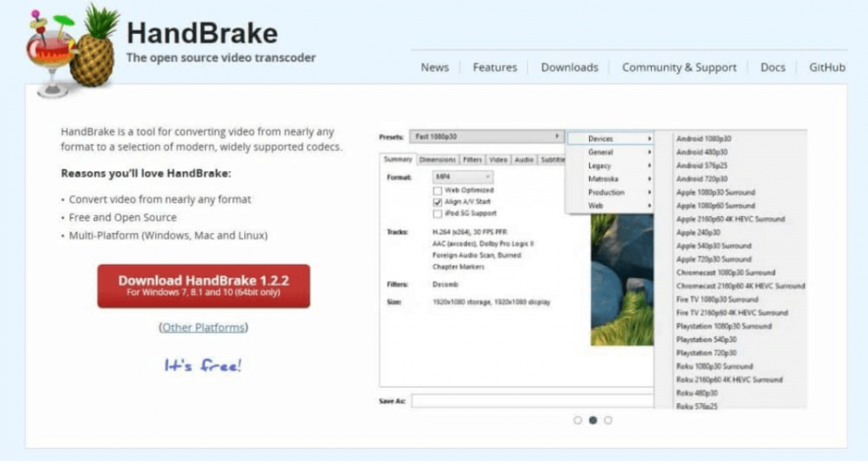Click the HandBrake pineapple cocktail logo
Screen dimensions: 868x465
pyautogui.click(x=72, y=51)
